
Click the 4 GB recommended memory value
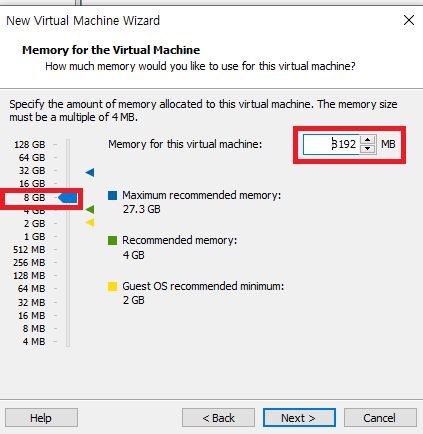[133, 255]
